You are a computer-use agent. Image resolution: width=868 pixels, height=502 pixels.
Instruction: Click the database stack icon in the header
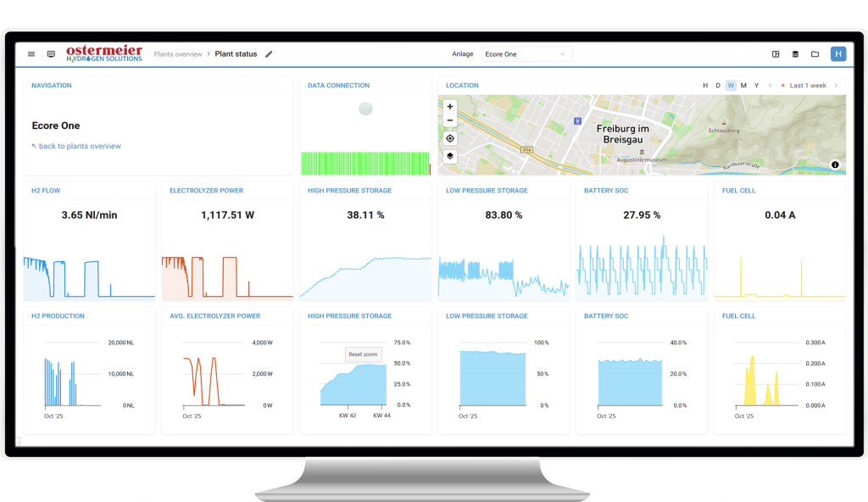pos(795,54)
